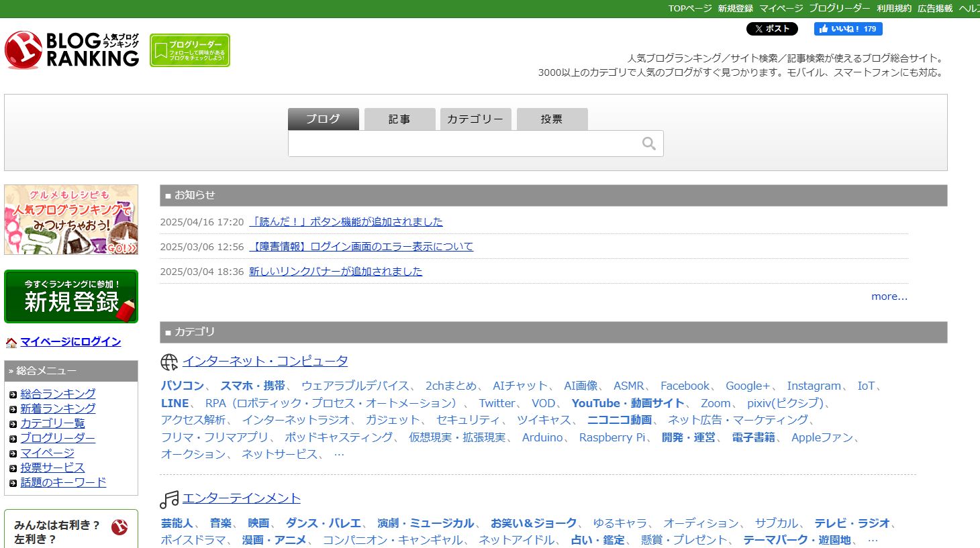Open the YouTube・動画サイト category

[627, 403]
